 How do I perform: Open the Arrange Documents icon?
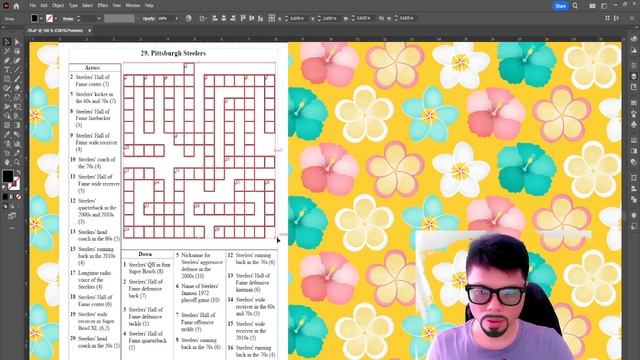[592, 6]
